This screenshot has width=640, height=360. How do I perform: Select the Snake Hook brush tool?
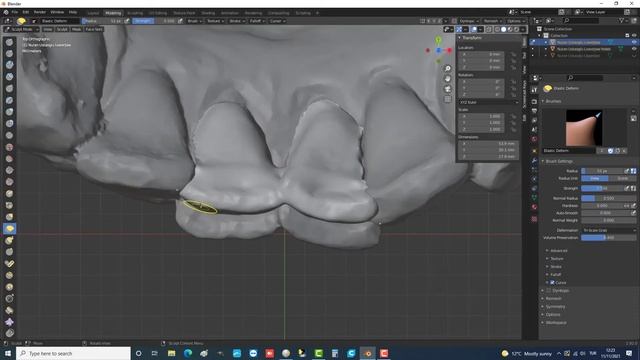pyautogui.click(x=9, y=240)
